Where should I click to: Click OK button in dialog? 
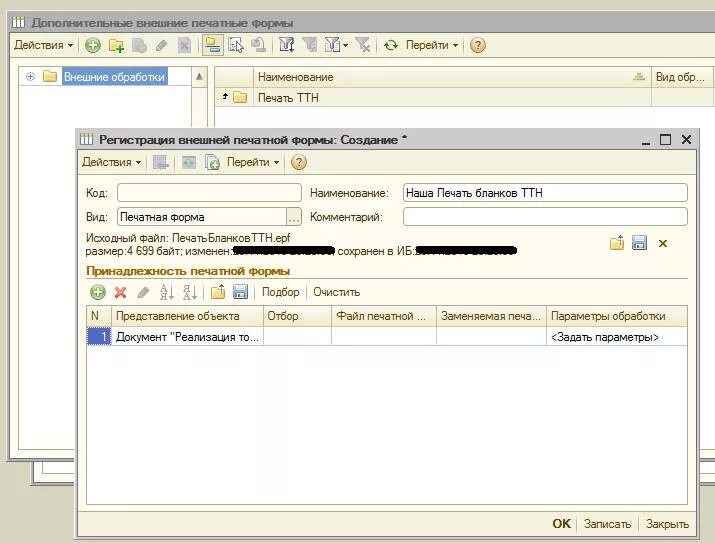tap(561, 524)
